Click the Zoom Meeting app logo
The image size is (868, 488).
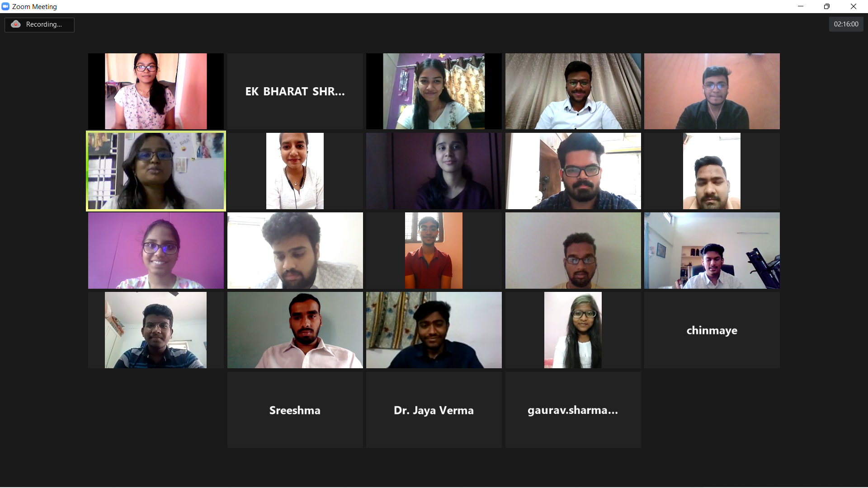pos(5,6)
